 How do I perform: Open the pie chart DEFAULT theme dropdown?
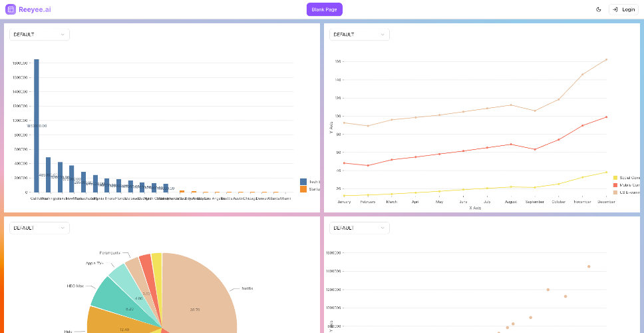pyautogui.click(x=39, y=228)
